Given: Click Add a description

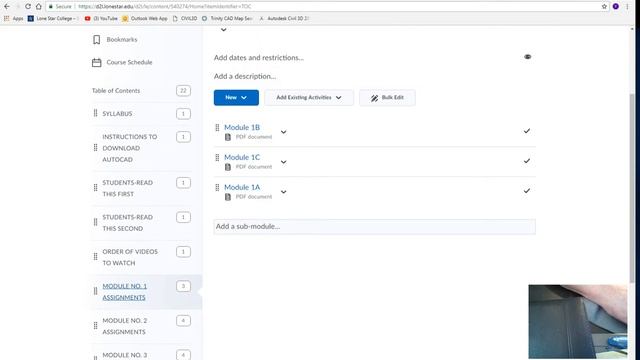Looking at the screenshot, I should (245, 76).
